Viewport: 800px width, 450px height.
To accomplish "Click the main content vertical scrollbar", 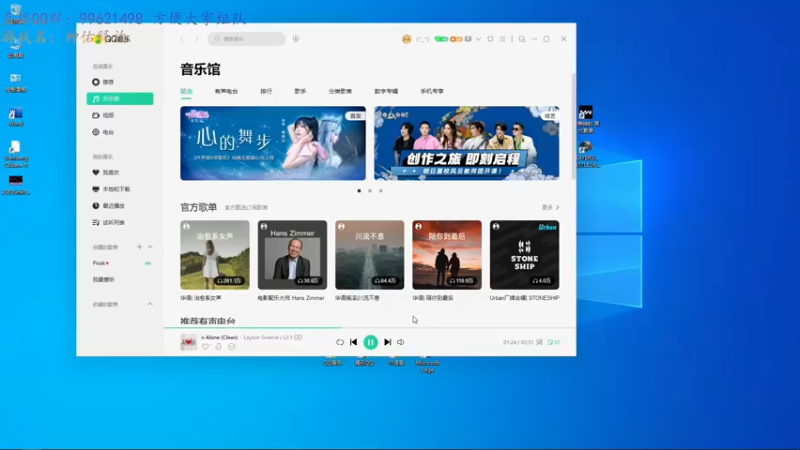I will (x=573, y=127).
